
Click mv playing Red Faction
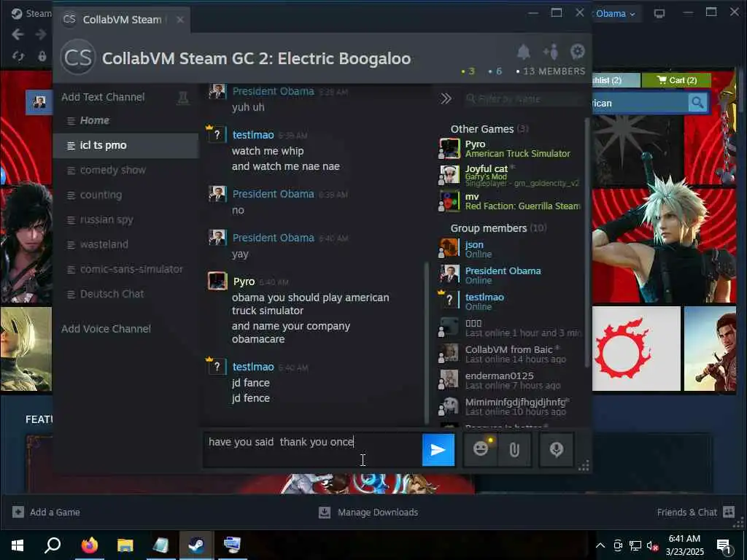(510, 201)
